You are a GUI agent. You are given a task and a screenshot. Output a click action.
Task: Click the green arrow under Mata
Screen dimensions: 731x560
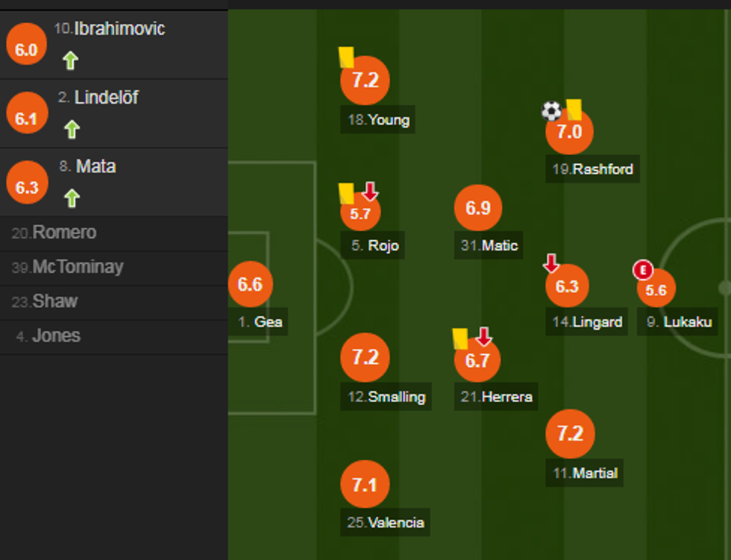coord(71,197)
